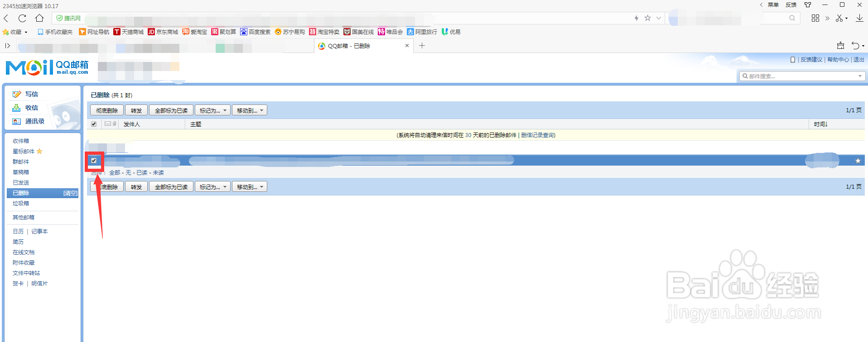Sort the list by the 时间 column header
The image size is (868, 342).
click(820, 124)
